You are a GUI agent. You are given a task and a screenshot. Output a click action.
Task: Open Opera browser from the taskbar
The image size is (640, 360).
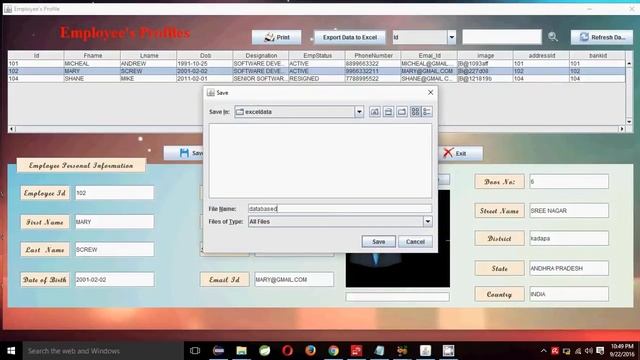click(x=287, y=351)
